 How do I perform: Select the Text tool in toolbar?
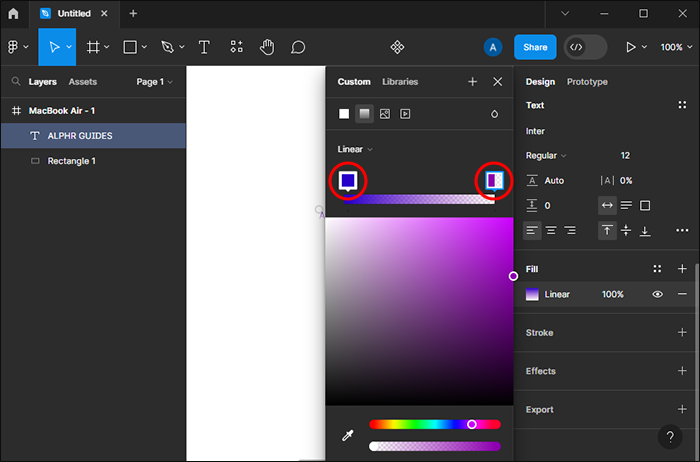click(x=204, y=47)
